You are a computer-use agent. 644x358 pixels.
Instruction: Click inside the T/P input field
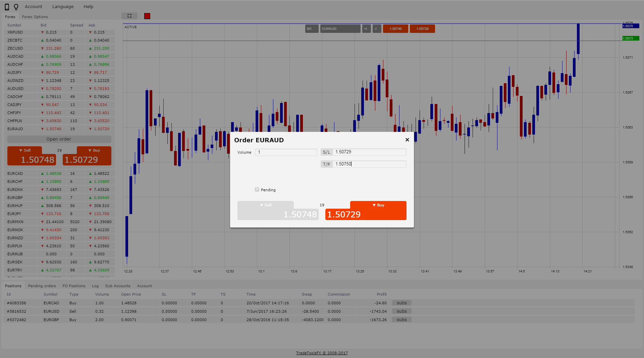pos(369,164)
